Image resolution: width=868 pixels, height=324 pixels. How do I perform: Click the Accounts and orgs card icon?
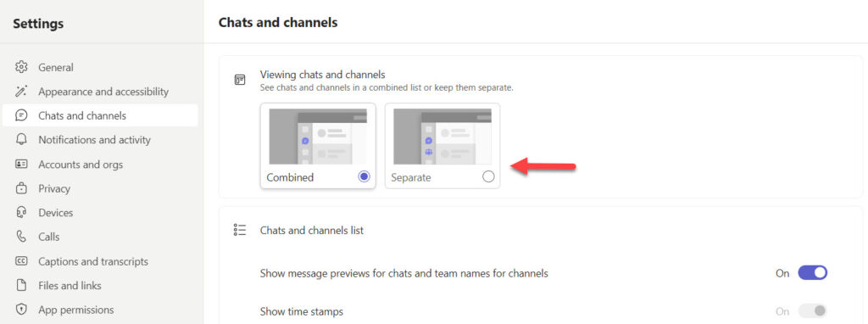21,165
